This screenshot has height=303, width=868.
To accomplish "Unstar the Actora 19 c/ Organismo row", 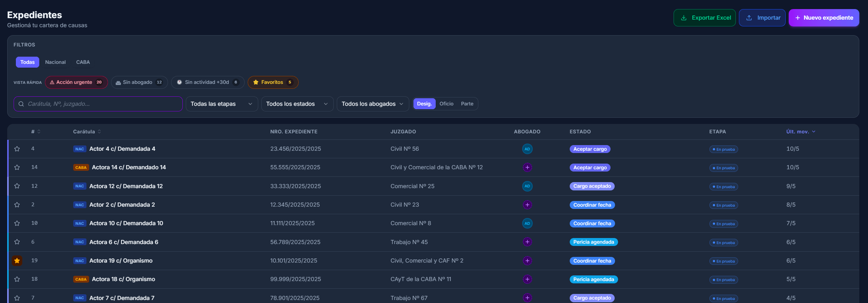I will coord(17,261).
